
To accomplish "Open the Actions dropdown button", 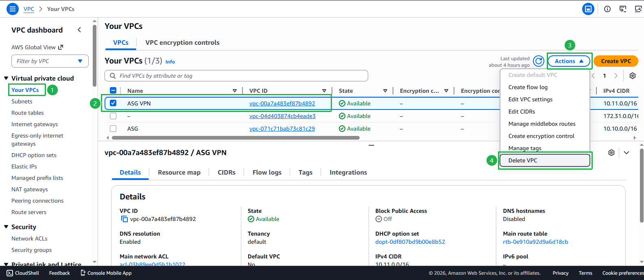I will pyautogui.click(x=569, y=61).
